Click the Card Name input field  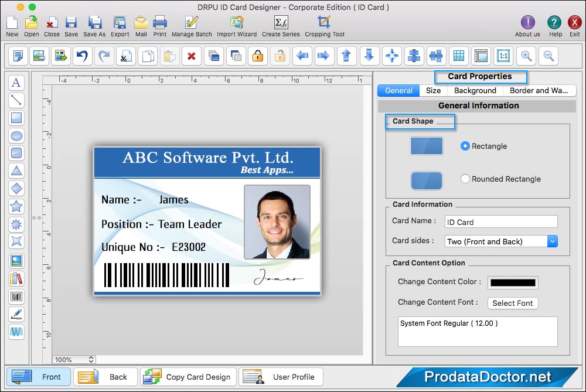click(501, 222)
